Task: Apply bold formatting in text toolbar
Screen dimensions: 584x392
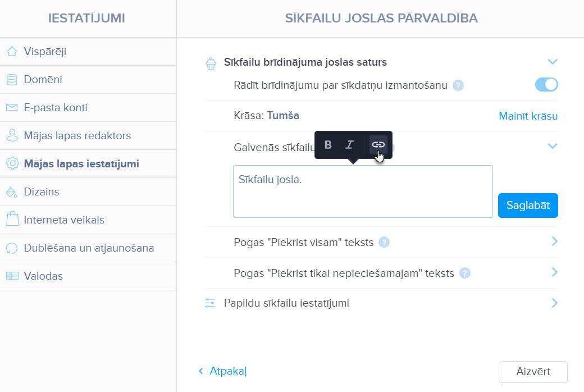Action: 328,144
